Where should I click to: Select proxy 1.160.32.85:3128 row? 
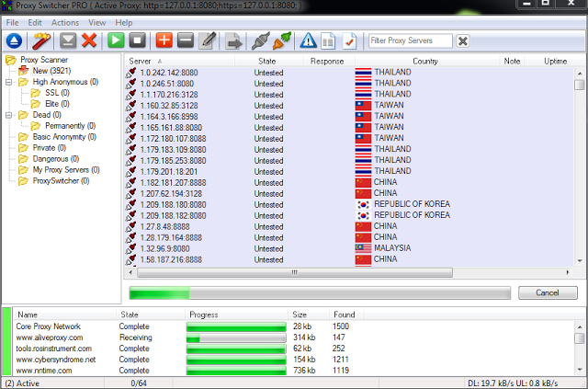click(x=349, y=105)
